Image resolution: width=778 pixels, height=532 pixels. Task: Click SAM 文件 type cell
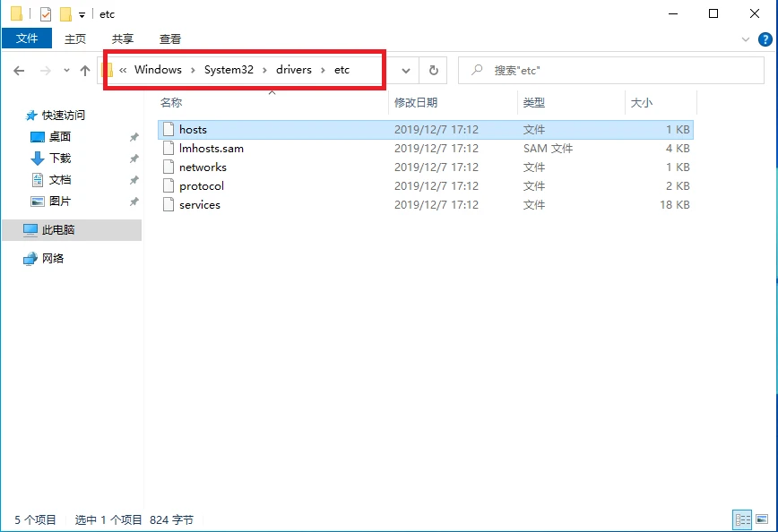pos(548,149)
